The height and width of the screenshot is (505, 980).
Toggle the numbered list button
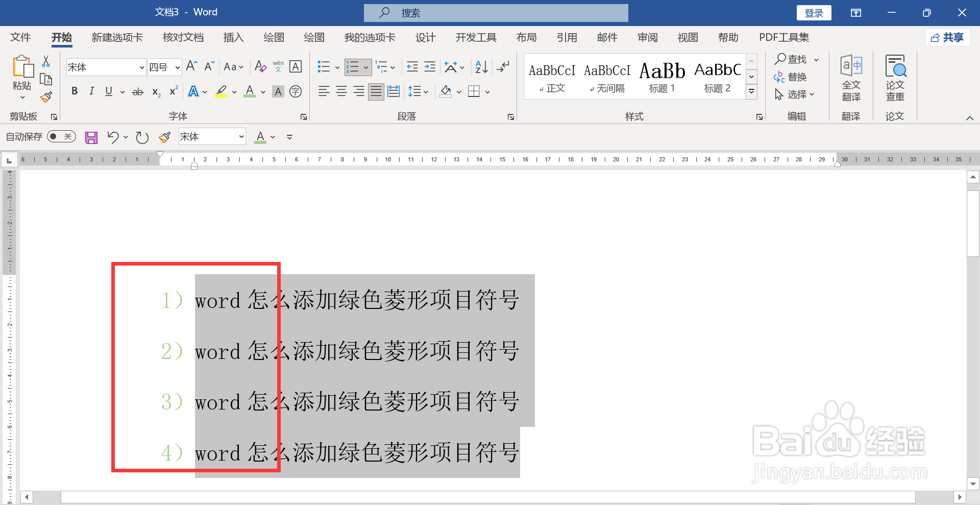coord(353,67)
